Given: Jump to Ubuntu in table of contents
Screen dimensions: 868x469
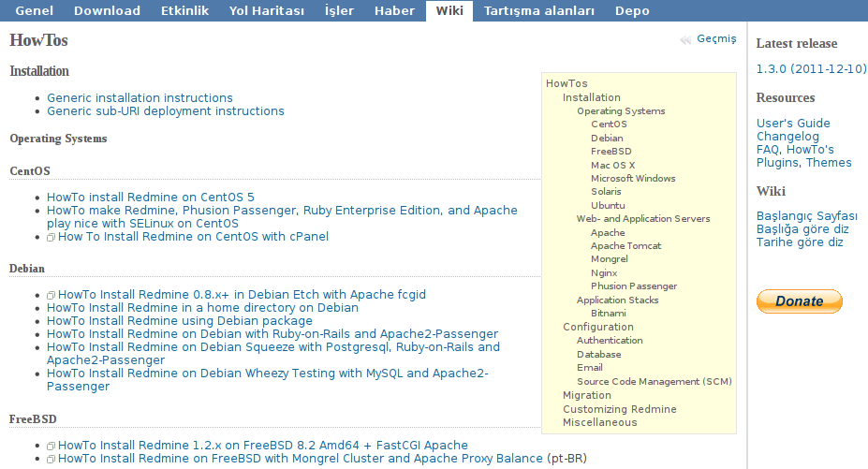Looking at the screenshot, I should coord(608,205).
